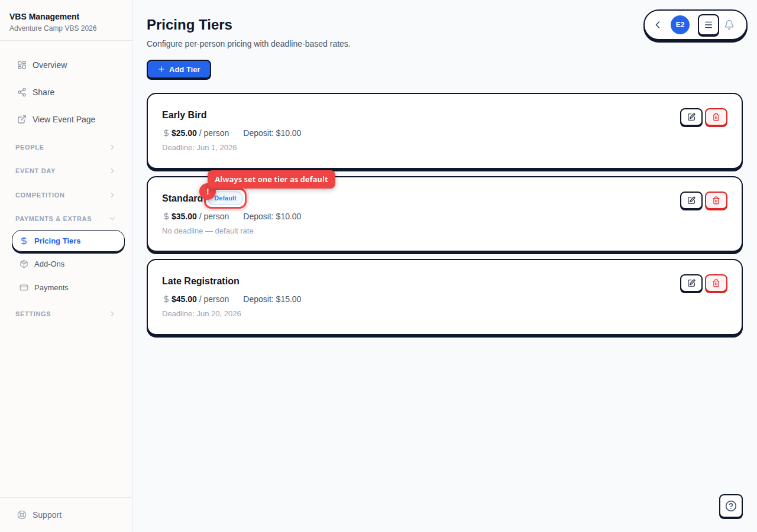Delete the Late Registration tier
Viewport: 757px width, 532px height.
[716, 283]
